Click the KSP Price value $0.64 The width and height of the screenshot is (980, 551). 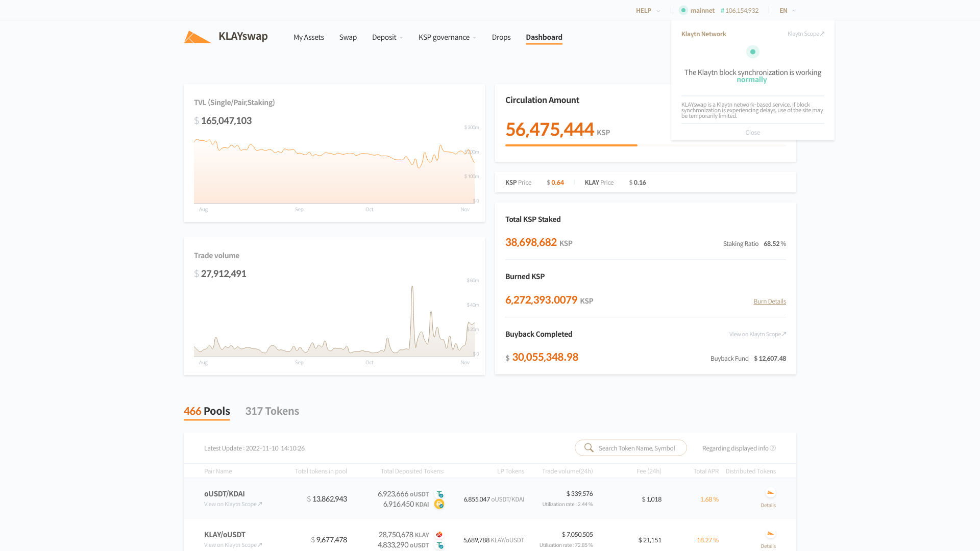click(x=555, y=183)
